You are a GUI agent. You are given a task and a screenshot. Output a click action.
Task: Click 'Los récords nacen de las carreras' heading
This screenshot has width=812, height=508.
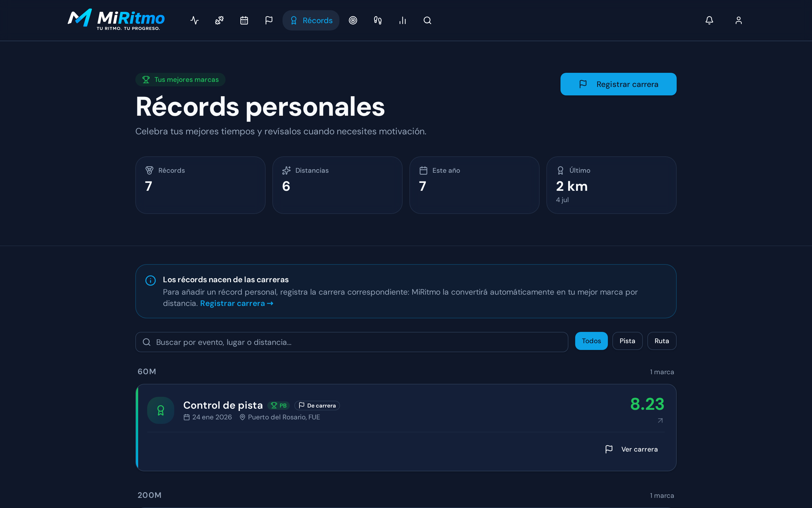(x=226, y=279)
